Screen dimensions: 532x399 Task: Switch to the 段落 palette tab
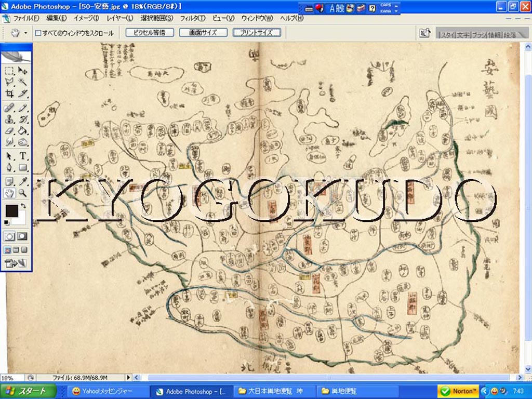[x=510, y=35]
